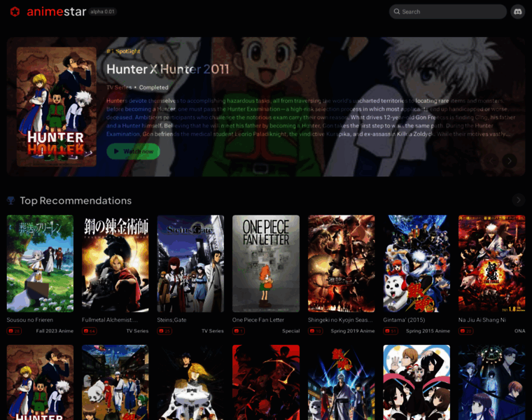Screen dimensions: 532x420
Task: Open the Discord link icon
Action: coord(517,12)
